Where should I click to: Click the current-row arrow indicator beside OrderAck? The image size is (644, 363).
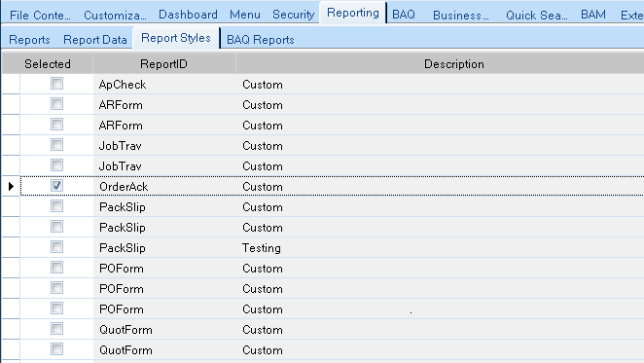point(11,186)
